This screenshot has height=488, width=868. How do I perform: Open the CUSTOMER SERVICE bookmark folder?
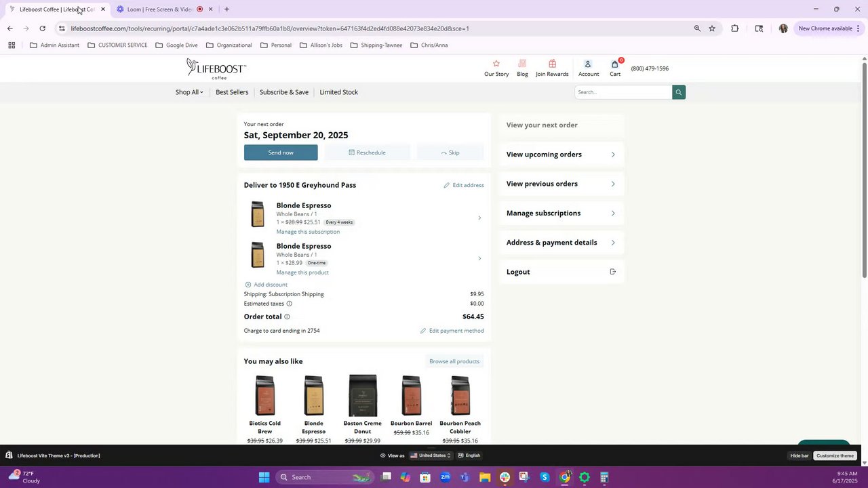[x=117, y=45]
